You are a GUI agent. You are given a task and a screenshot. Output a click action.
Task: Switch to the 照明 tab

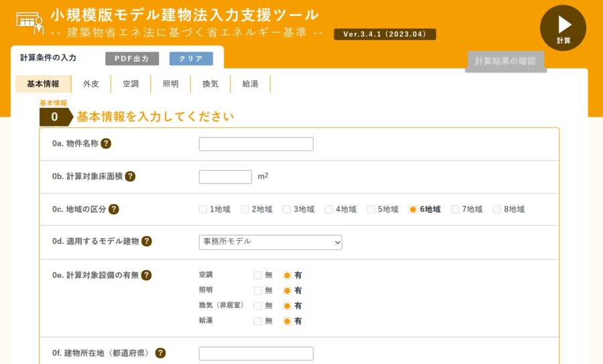click(171, 84)
